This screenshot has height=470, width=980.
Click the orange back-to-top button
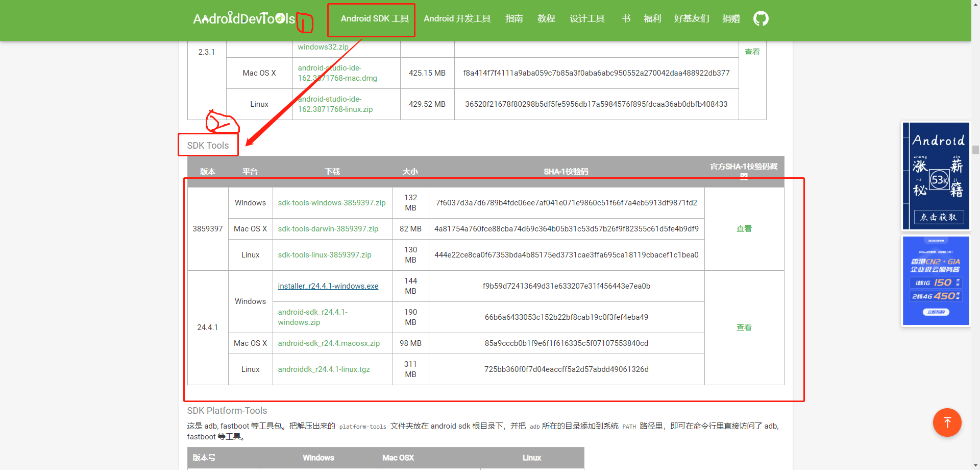947,422
